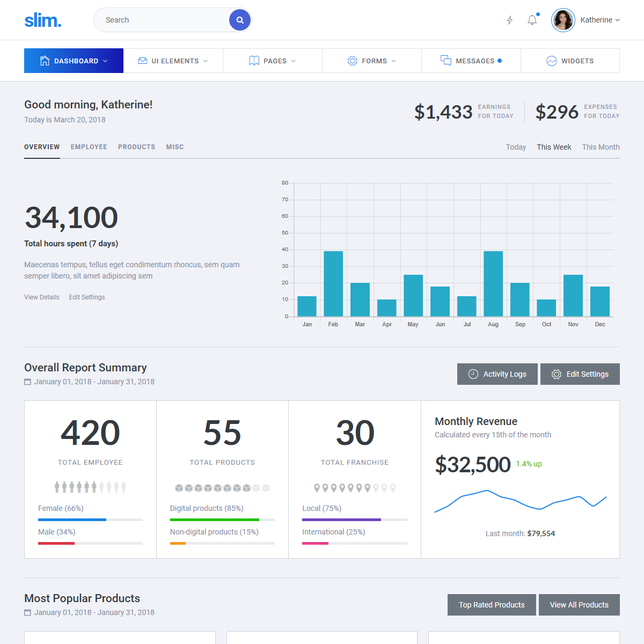Click the blue search magnifier button
The width and height of the screenshot is (644, 644).
(x=240, y=20)
